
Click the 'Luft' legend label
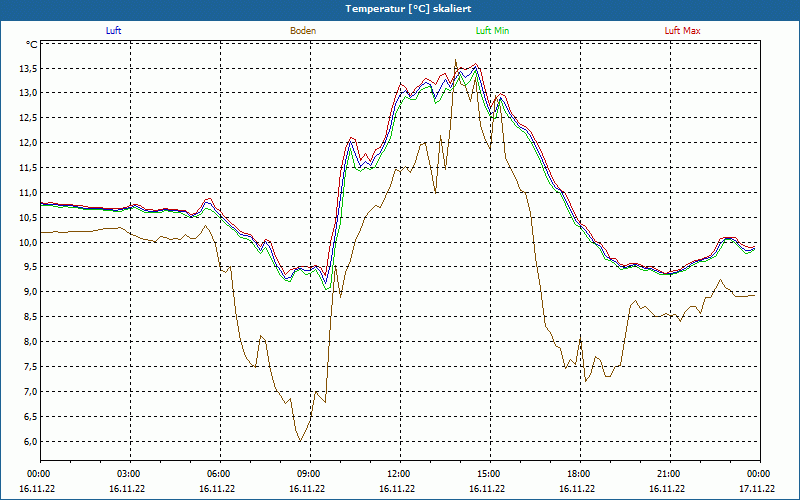(x=113, y=31)
